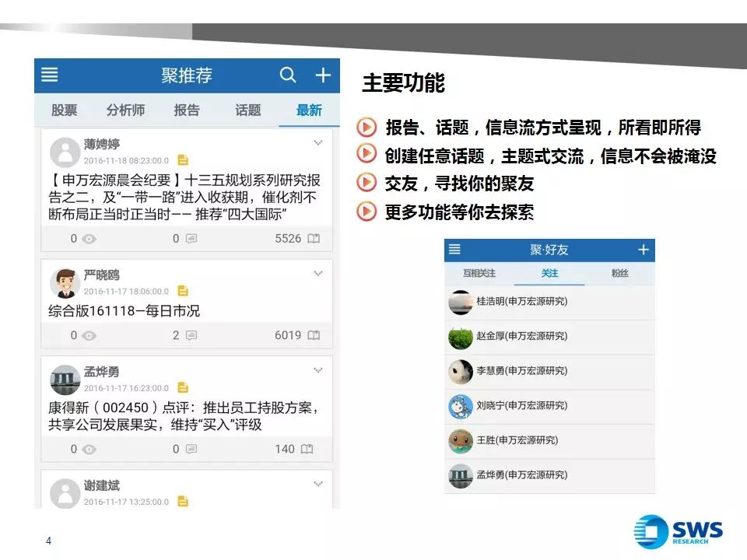Tap 薄娉婷 default avatar

[x=65, y=152]
